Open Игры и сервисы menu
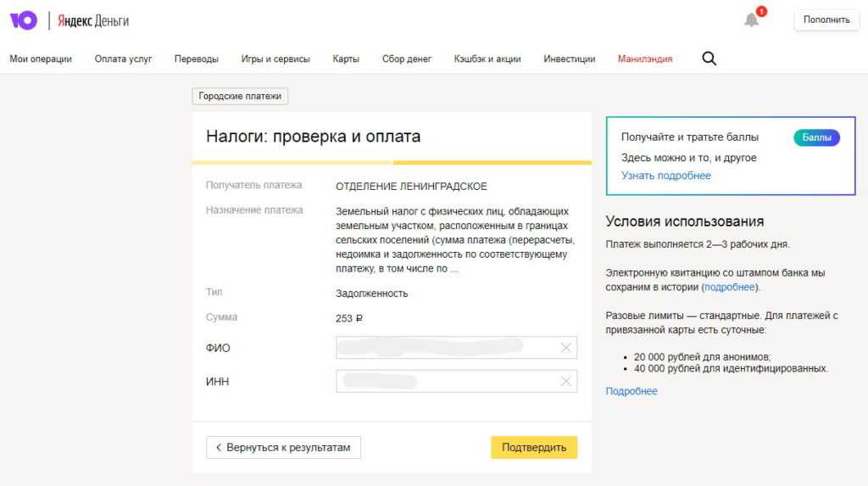This screenshot has height=486, width=868. click(x=275, y=59)
